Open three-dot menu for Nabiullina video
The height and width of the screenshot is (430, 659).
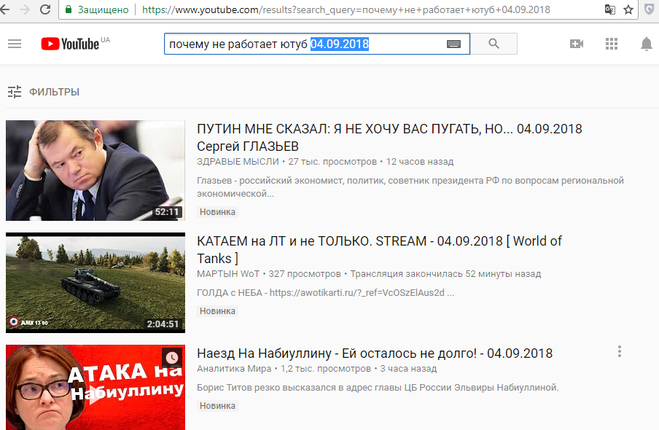click(x=620, y=352)
